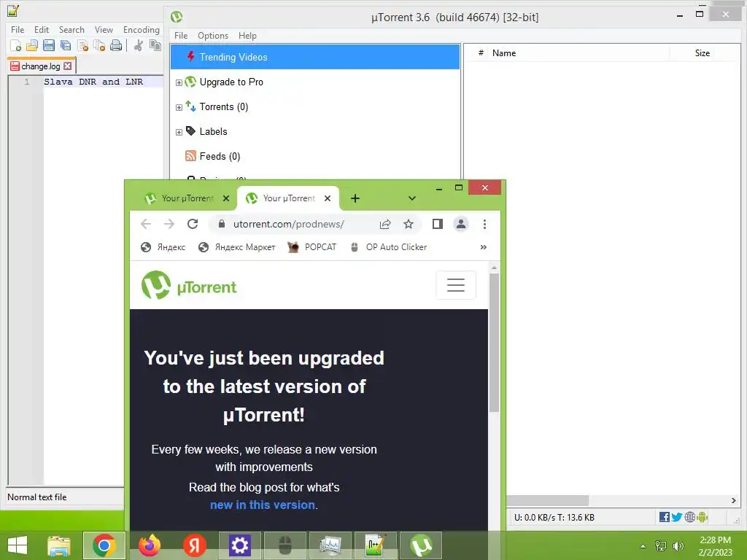Open a new Chrome tab with plus button
This screenshot has height=560, width=747.
[355, 198]
